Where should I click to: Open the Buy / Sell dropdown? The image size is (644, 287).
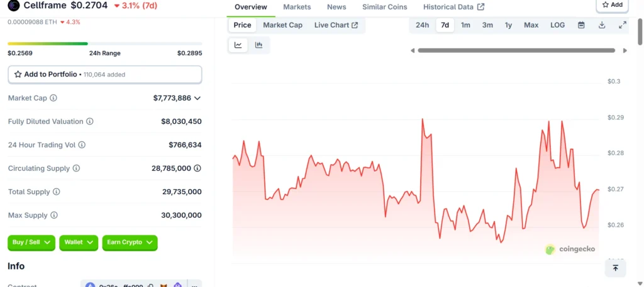tap(31, 242)
